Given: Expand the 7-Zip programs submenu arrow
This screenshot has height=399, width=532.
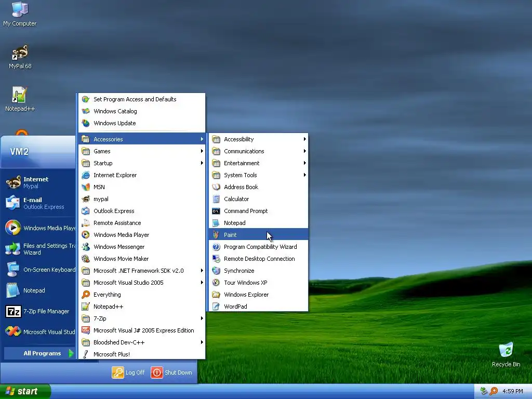Looking at the screenshot, I should click(202, 318).
